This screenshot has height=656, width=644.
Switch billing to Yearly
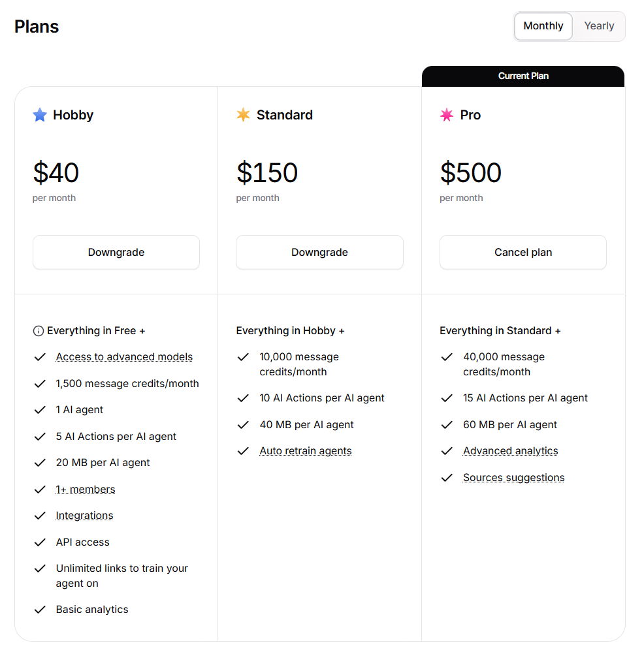[599, 26]
